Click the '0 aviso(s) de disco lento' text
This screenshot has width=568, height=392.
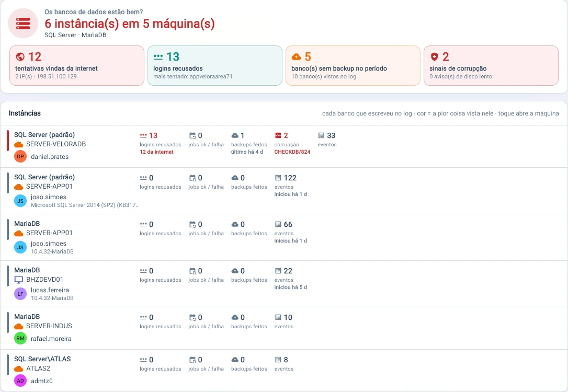pos(461,76)
